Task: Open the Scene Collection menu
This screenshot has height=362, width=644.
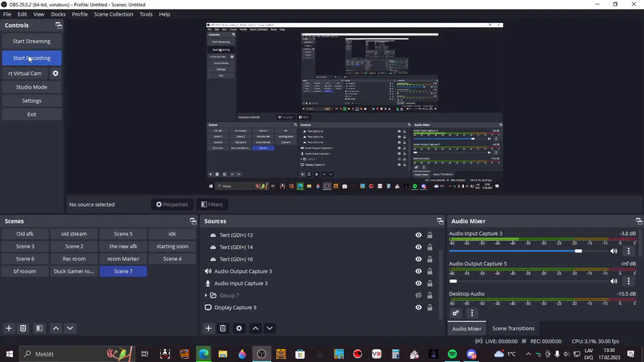Action: (x=113, y=14)
